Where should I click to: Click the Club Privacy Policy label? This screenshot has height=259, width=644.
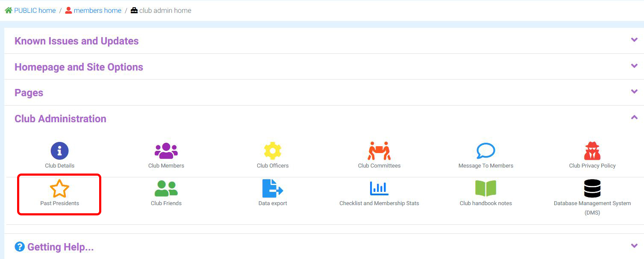pos(592,166)
